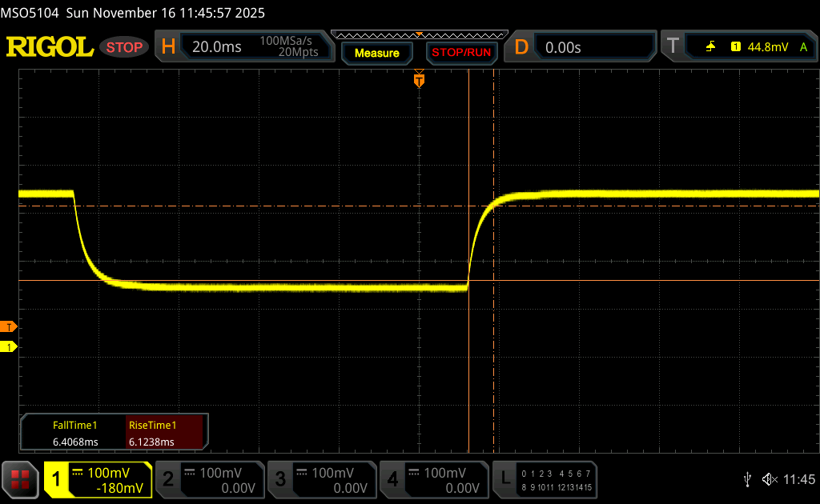Enable channel 2
The image size is (820, 504).
coord(208,479)
